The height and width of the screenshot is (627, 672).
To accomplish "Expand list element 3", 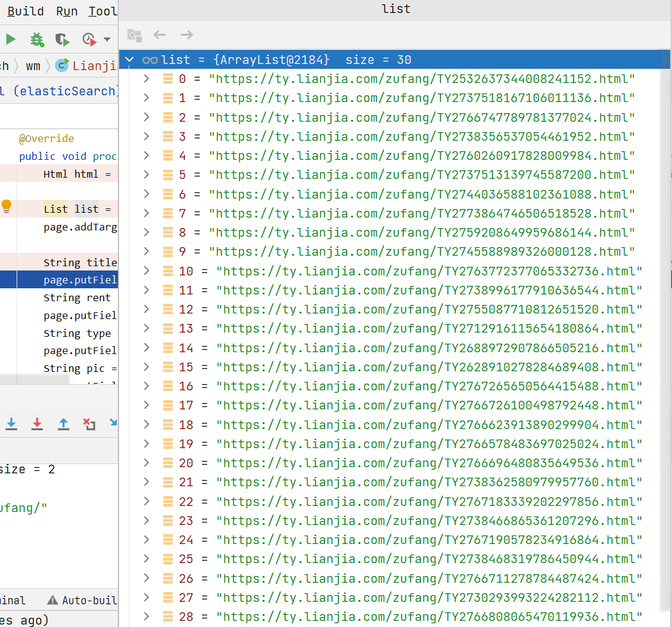I will [147, 136].
